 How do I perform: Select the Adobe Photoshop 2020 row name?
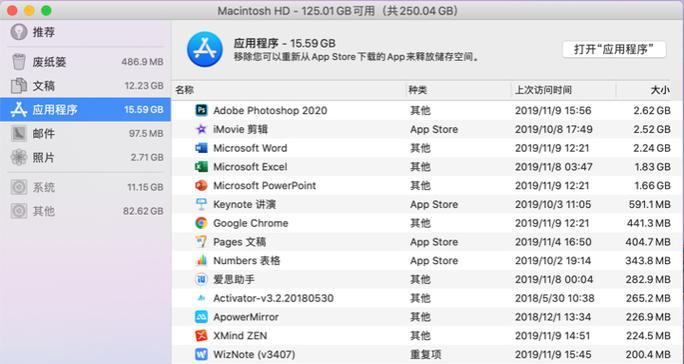click(x=270, y=110)
